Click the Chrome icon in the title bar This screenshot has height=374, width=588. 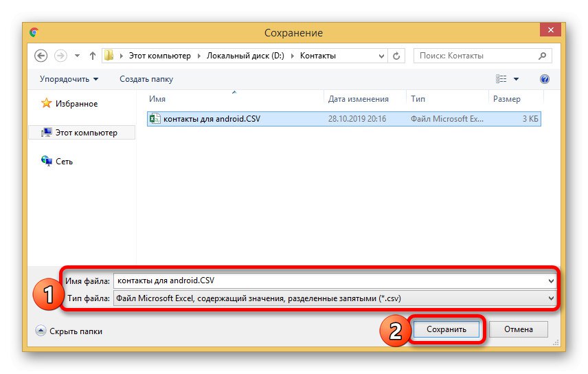[x=34, y=33]
